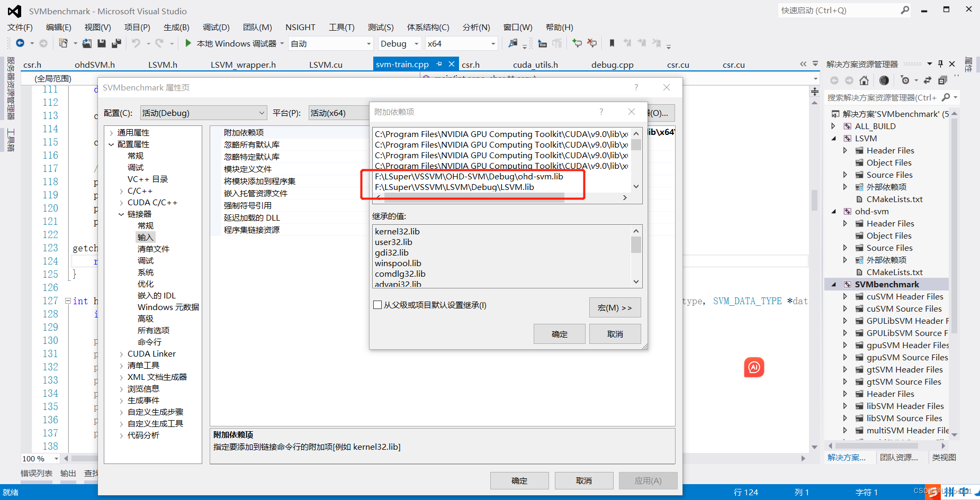Expand the ALL_BUILD project node
Screen dimensions: 980x500
click(833, 126)
